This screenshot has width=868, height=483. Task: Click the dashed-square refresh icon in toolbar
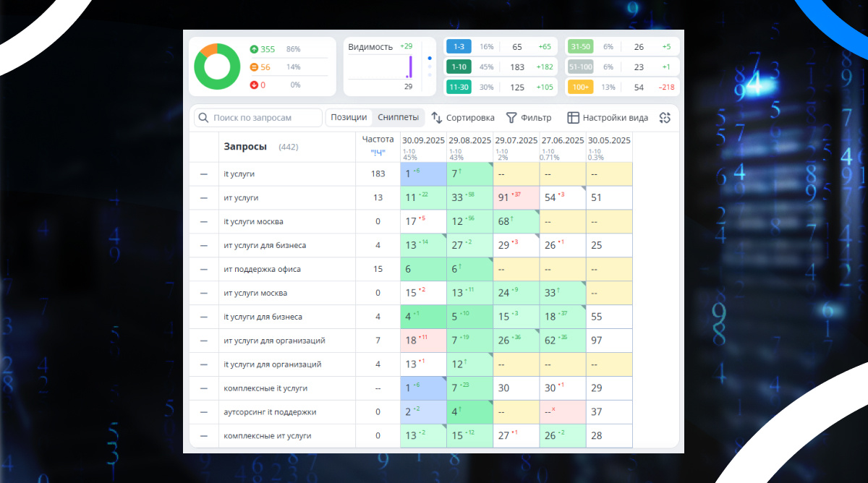665,118
